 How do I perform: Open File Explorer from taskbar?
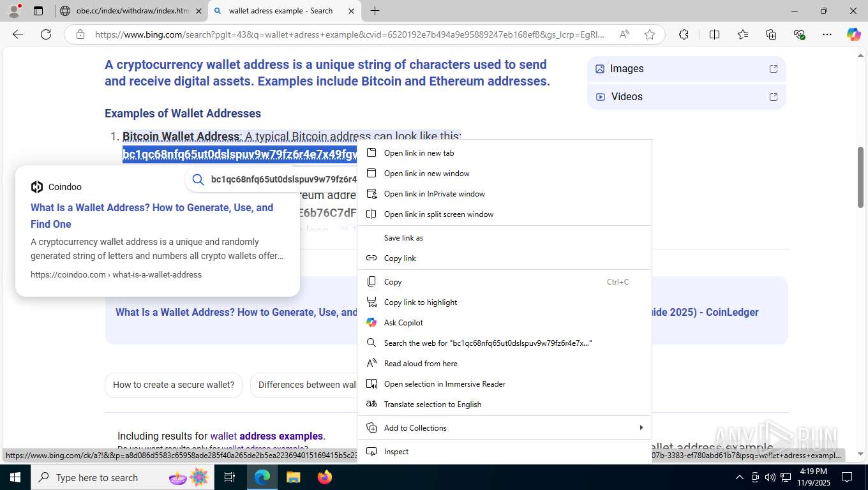[x=293, y=477]
